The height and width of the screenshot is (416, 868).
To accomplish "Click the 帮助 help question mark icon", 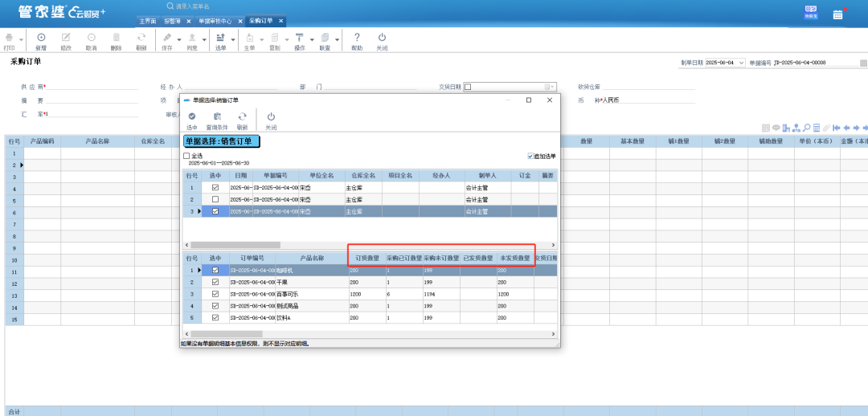I will [357, 38].
